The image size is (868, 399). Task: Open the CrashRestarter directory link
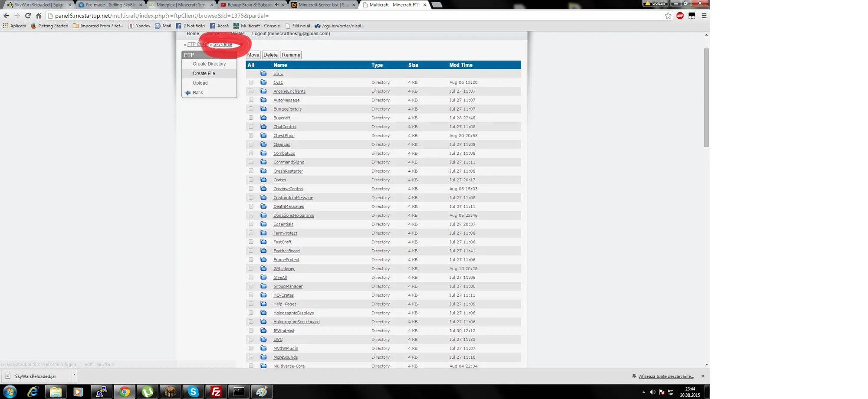pyautogui.click(x=288, y=171)
